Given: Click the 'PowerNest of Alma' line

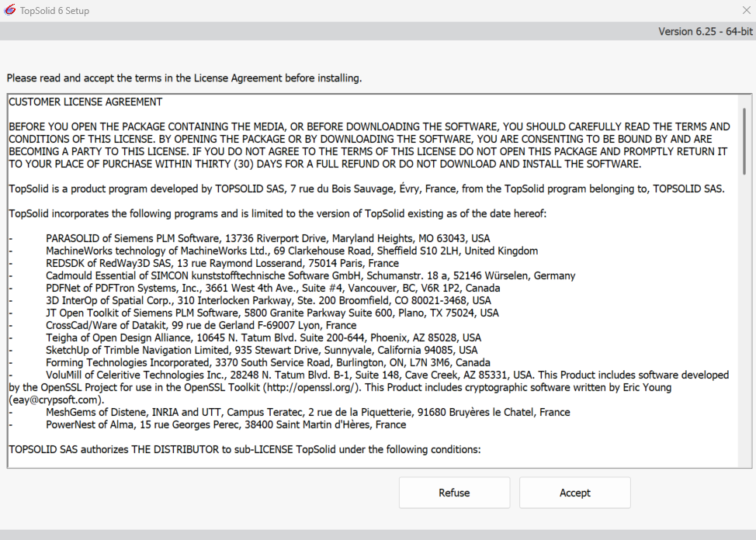Looking at the screenshot, I should pyautogui.click(x=226, y=424).
